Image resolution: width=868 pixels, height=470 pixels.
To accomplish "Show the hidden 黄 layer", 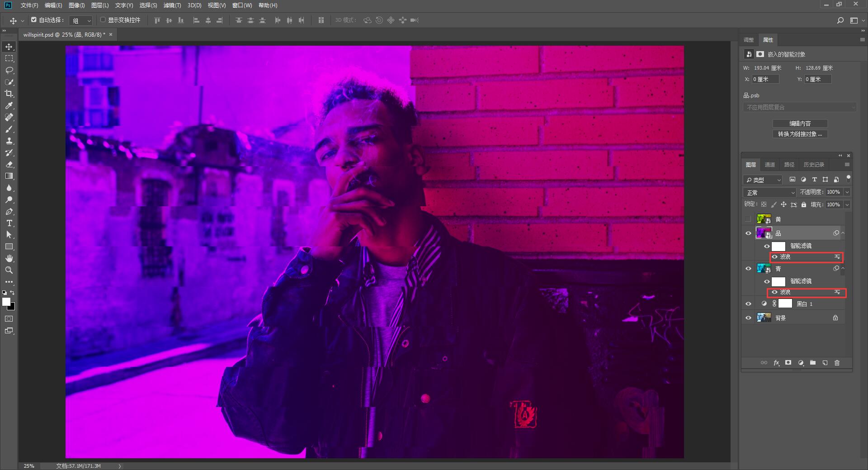I will [748, 219].
